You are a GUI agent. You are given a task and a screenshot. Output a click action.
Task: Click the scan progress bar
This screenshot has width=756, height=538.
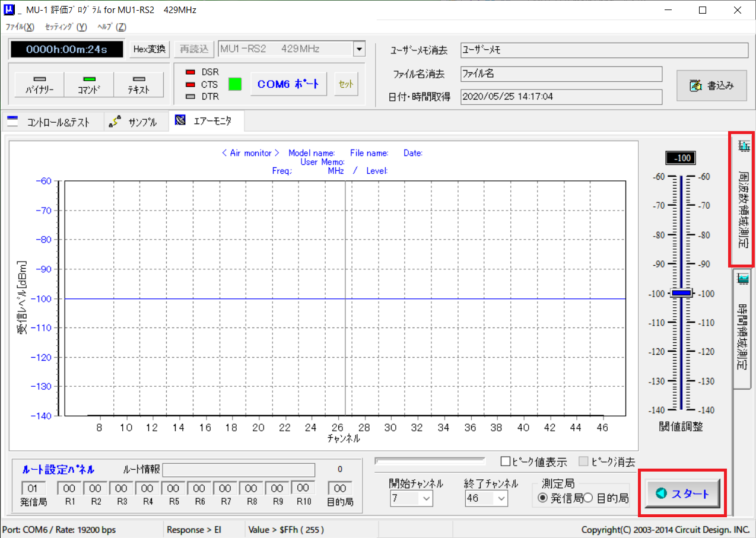[x=430, y=460]
